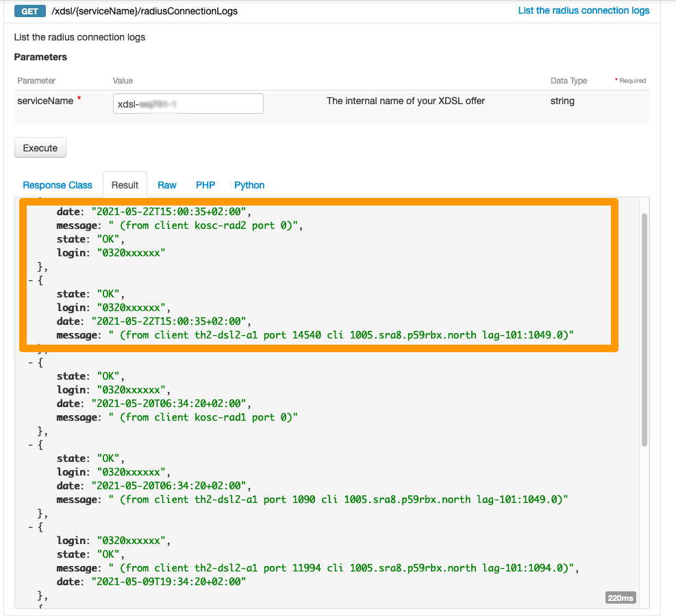
Task: Show the Python code sample tab
Action: click(x=249, y=185)
